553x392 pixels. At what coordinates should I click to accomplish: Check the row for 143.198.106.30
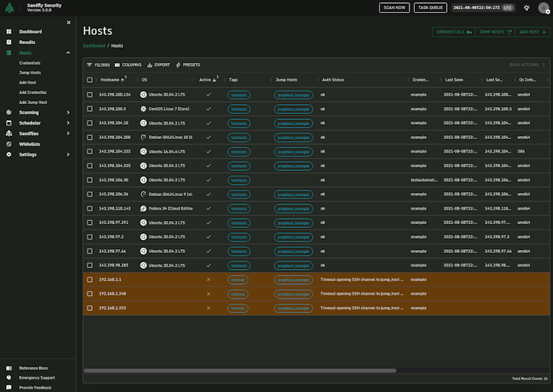pos(90,180)
